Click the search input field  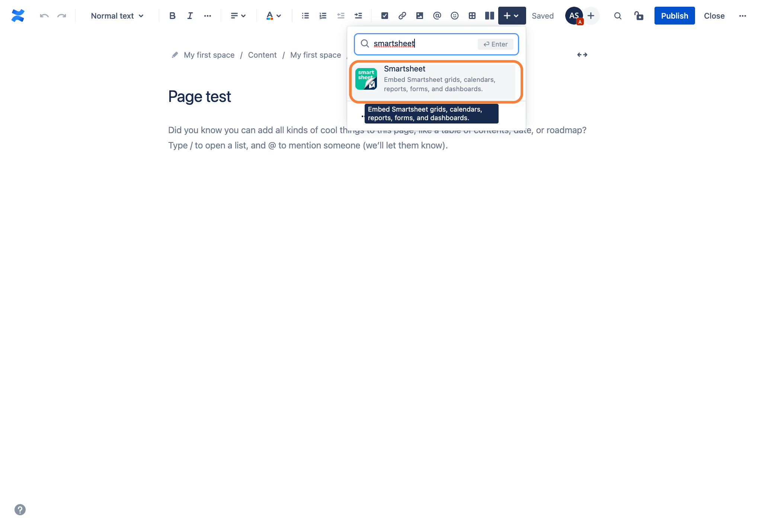(x=436, y=44)
